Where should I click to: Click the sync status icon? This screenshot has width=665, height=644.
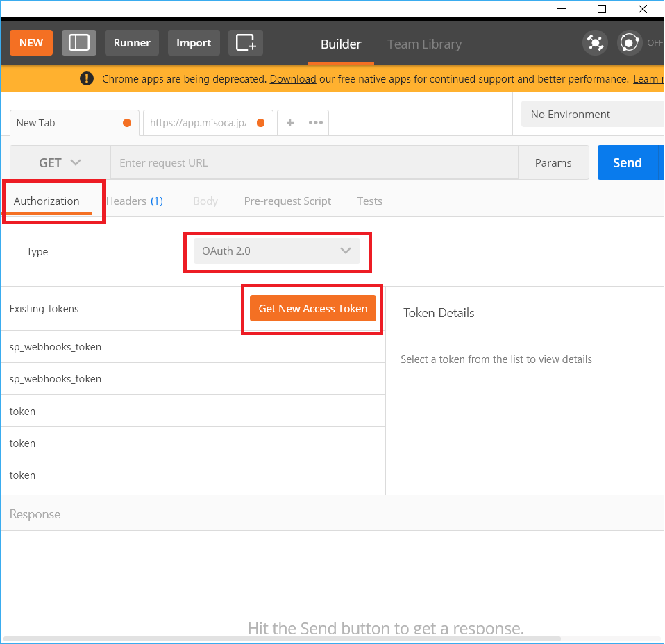[x=630, y=43]
